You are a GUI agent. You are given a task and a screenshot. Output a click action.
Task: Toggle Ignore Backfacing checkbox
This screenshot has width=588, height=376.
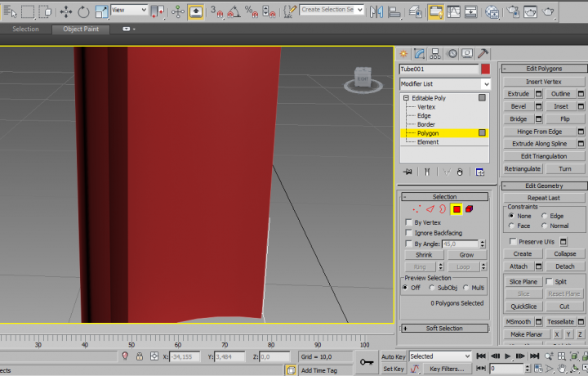409,233
